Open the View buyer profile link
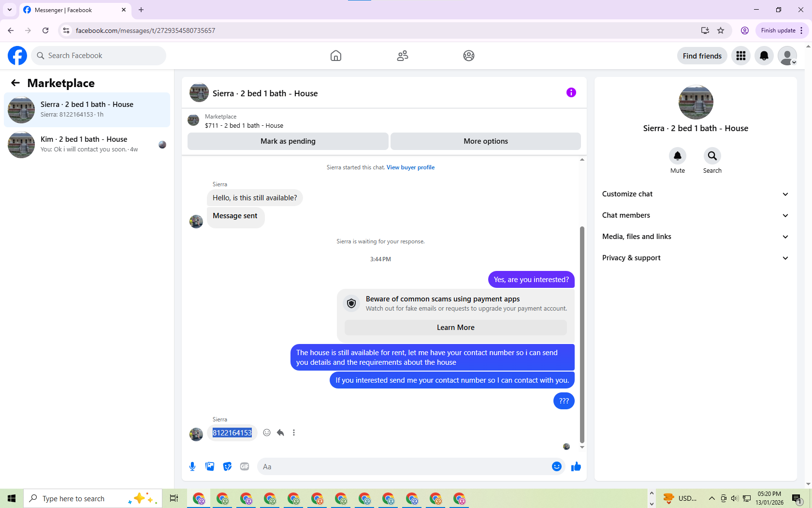Viewport: 812px width, 508px height. point(410,167)
